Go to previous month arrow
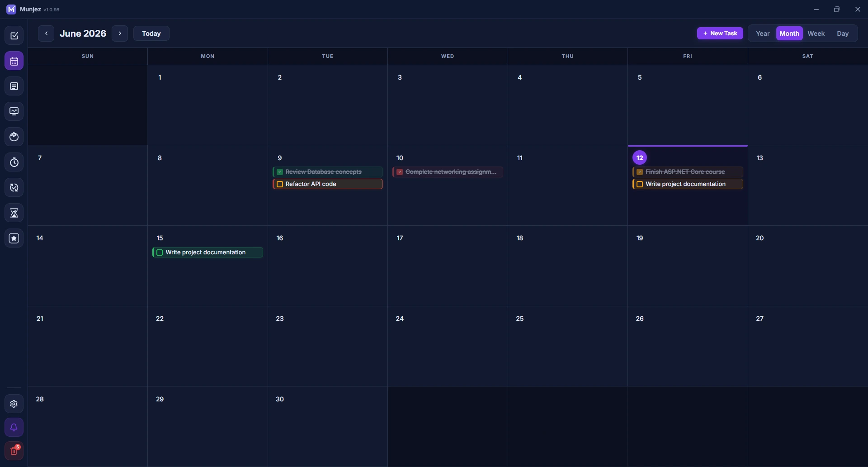868x467 pixels. point(46,33)
